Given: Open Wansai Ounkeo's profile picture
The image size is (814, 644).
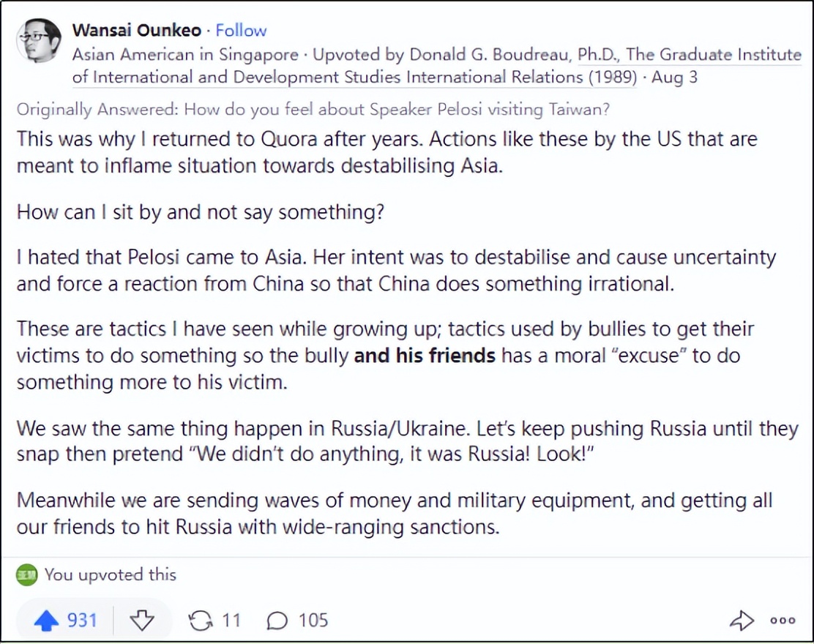Looking at the screenshot, I should pos(39,41).
